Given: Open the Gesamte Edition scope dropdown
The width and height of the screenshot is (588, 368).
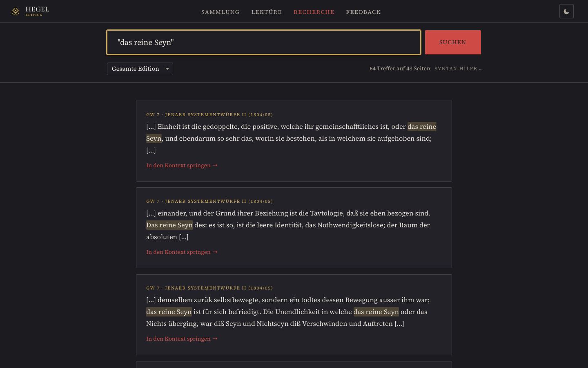Looking at the screenshot, I should [140, 69].
